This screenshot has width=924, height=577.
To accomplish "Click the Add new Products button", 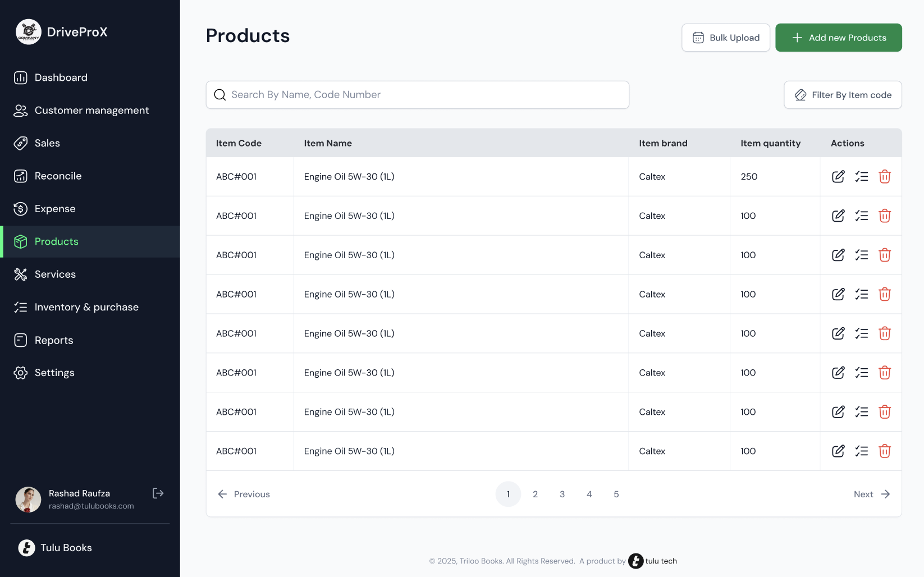I will (838, 37).
